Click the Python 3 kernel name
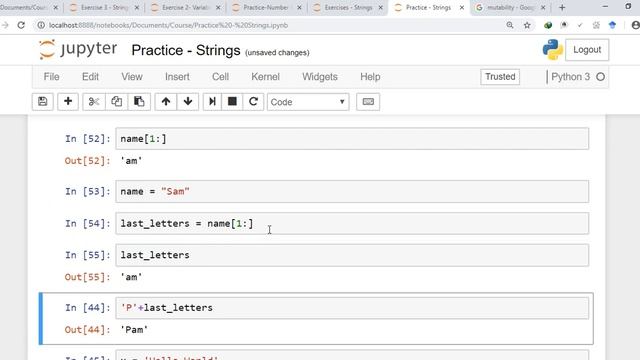This screenshot has width=640, height=360. pos(570,77)
